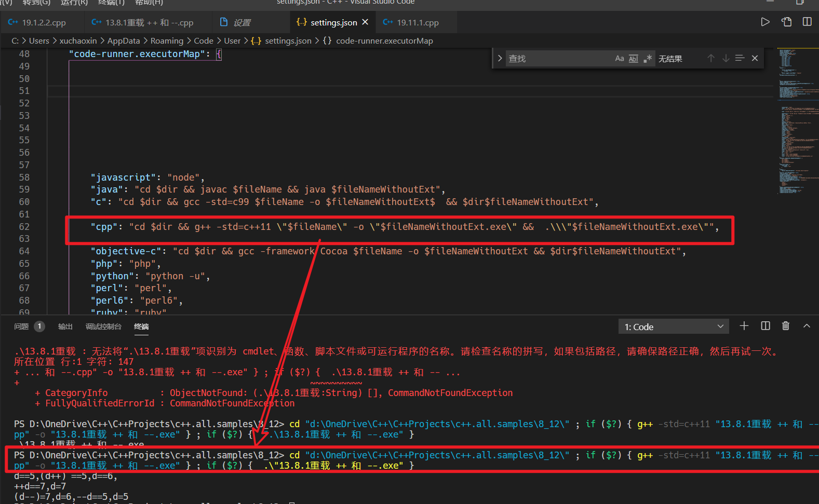
Task: Create a new terminal with plus icon
Action: 744,326
